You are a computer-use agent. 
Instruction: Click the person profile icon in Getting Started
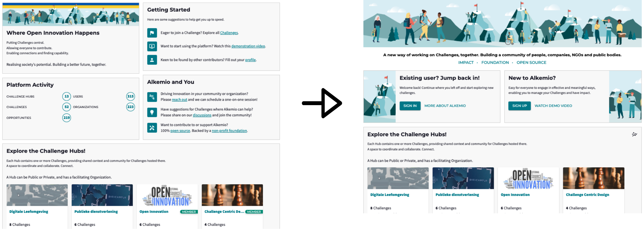pyautogui.click(x=152, y=60)
